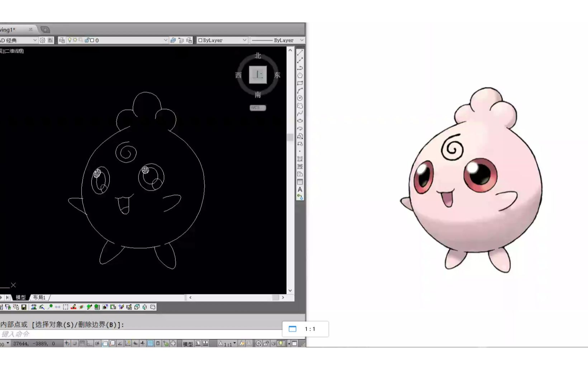Select the Hatch tool

tap(300, 159)
